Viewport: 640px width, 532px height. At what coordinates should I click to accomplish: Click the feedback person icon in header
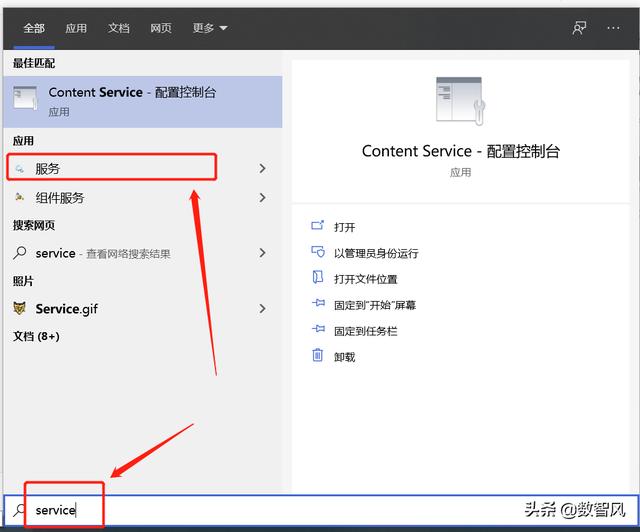[579, 28]
